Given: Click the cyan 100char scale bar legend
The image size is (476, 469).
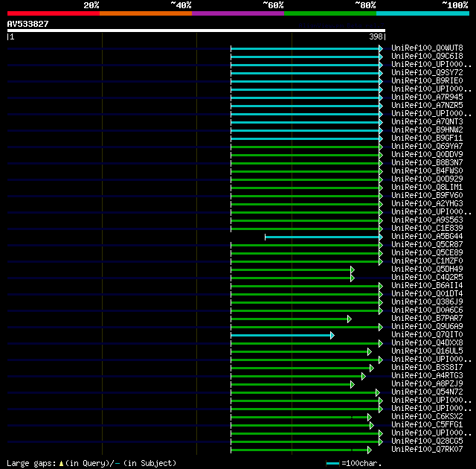Looking at the screenshot, I should (x=332, y=464).
